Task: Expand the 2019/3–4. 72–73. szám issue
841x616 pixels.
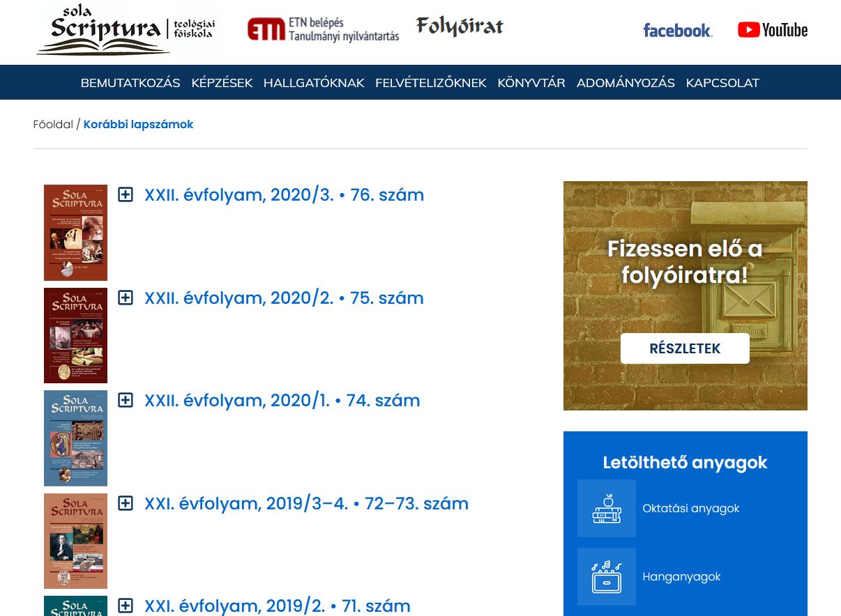Action: point(126,503)
